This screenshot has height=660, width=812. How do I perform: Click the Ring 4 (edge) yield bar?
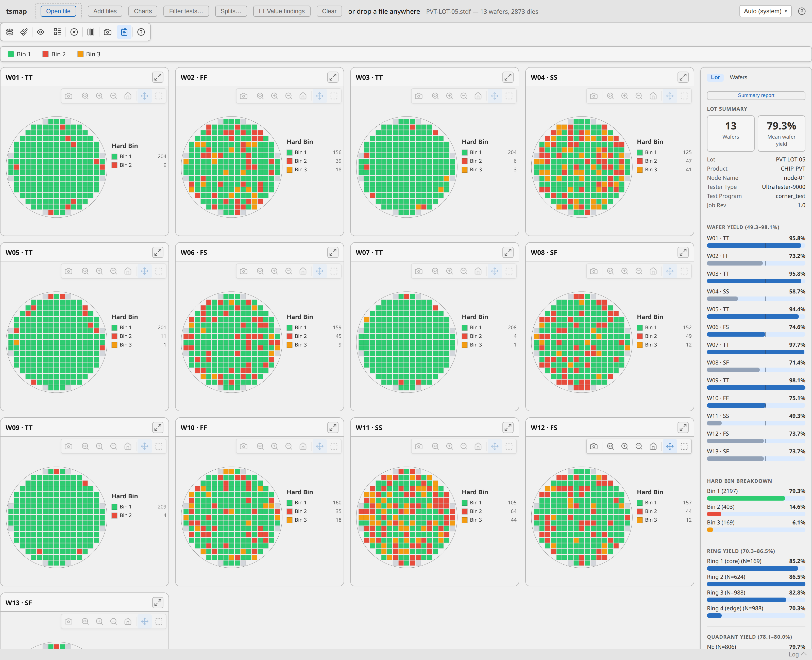pos(756,616)
